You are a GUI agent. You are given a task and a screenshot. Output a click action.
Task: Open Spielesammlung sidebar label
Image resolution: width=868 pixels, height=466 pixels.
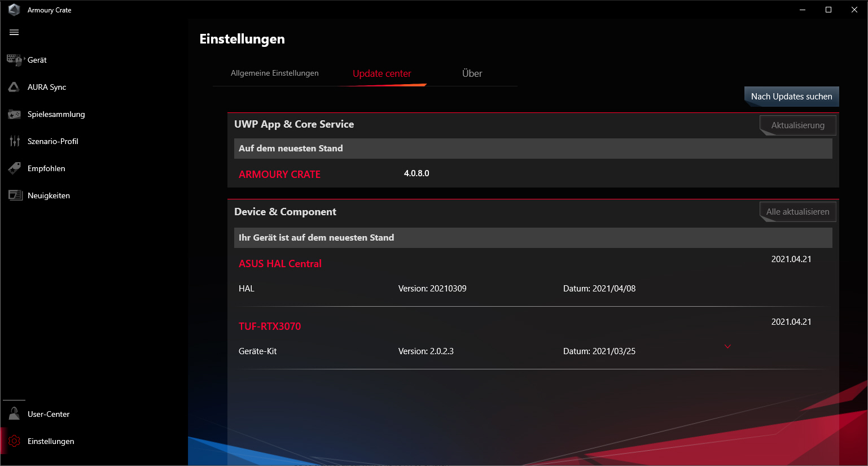[x=56, y=114]
